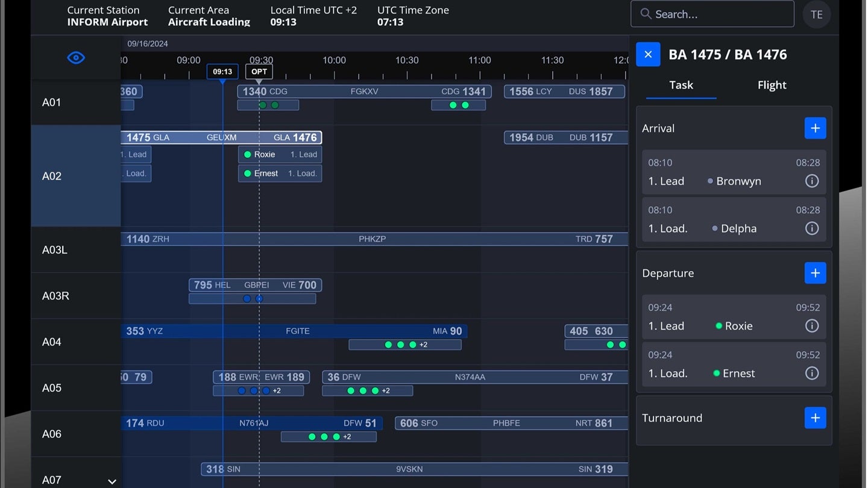Open info for Roxie's Lead departure task

(x=811, y=325)
